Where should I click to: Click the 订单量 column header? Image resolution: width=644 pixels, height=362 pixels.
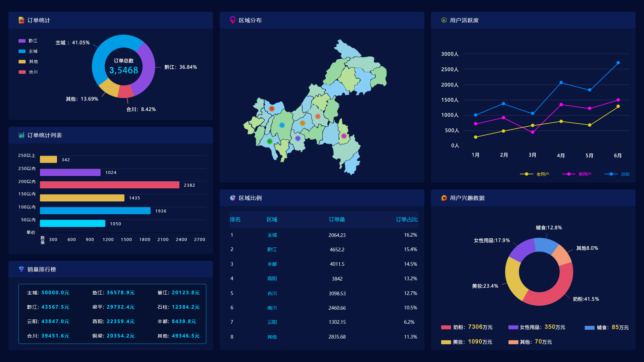click(x=337, y=220)
